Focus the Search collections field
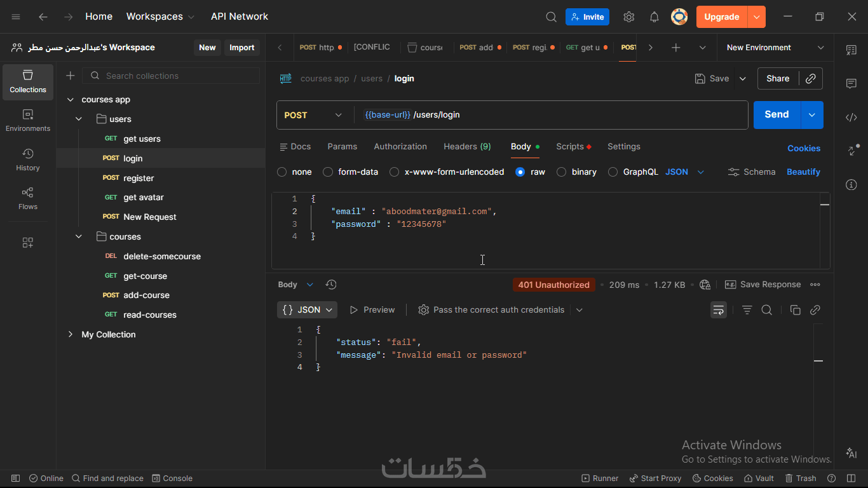Image resolution: width=868 pixels, height=488 pixels. point(171,76)
